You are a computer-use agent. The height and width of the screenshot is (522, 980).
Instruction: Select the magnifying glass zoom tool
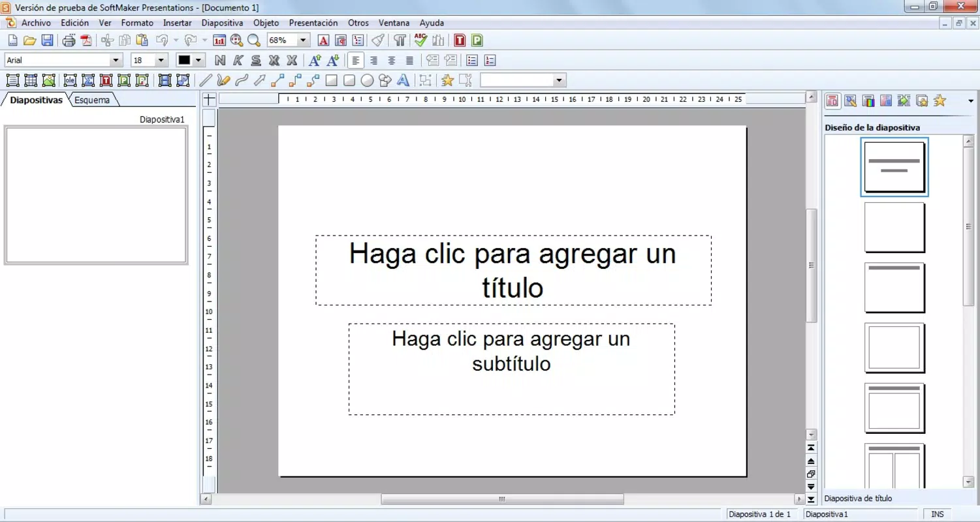pyautogui.click(x=254, y=40)
